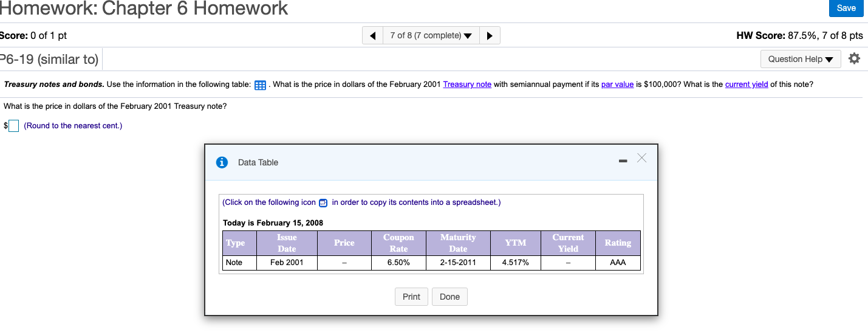This screenshot has width=868, height=335.
Task: Click the Save button
Action: coord(846,8)
